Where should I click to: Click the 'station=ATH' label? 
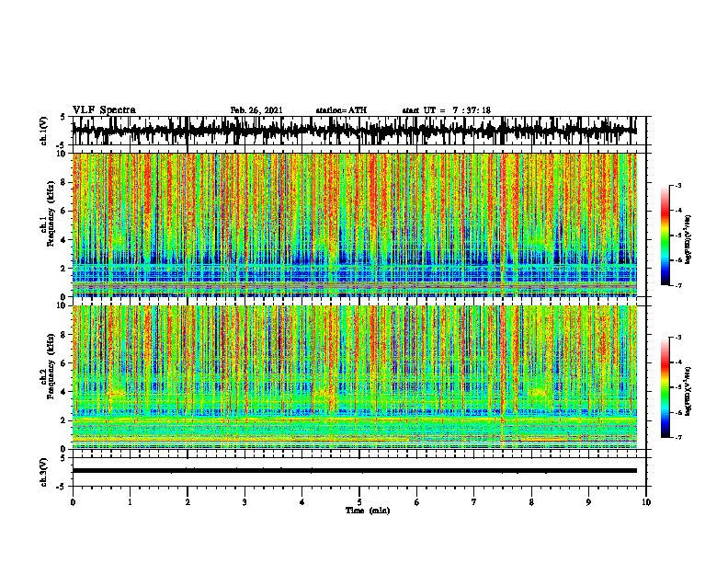[x=341, y=110]
